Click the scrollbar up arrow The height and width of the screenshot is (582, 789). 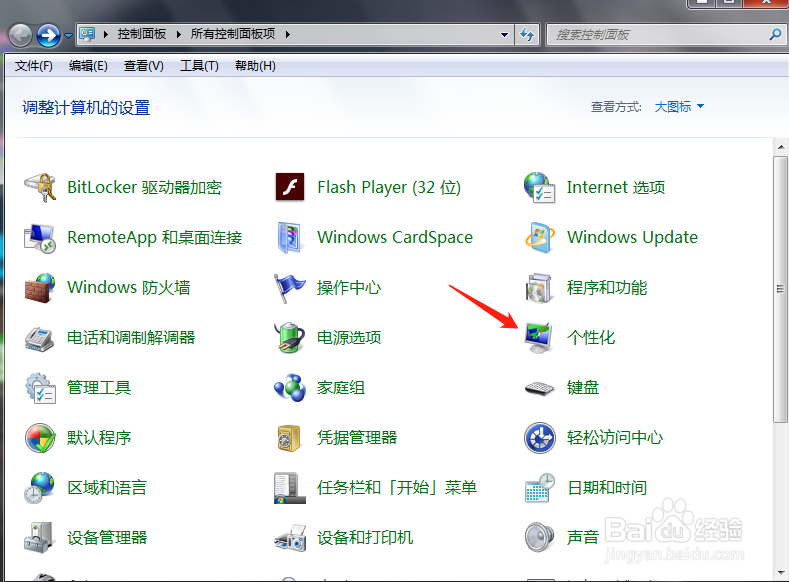click(x=781, y=147)
